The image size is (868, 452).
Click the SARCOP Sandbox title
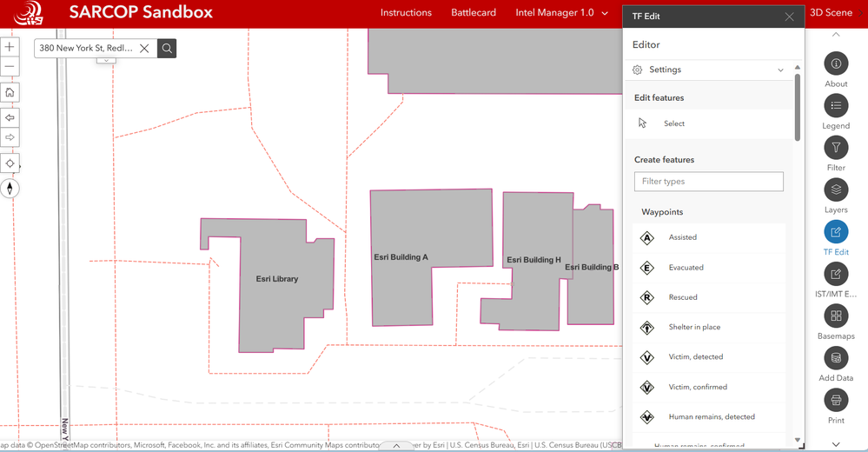click(141, 12)
